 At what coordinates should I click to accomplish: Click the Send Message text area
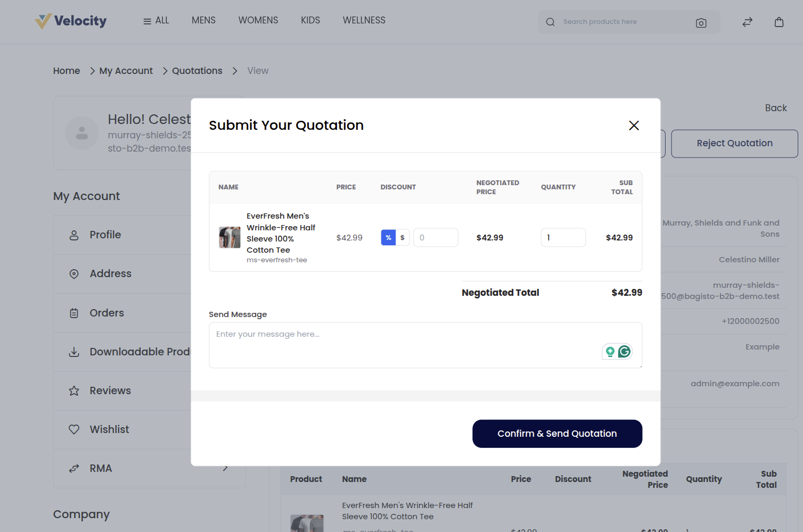(x=425, y=345)
